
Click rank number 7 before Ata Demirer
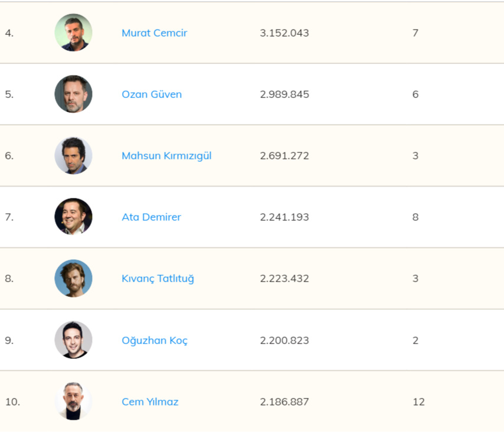9,217
